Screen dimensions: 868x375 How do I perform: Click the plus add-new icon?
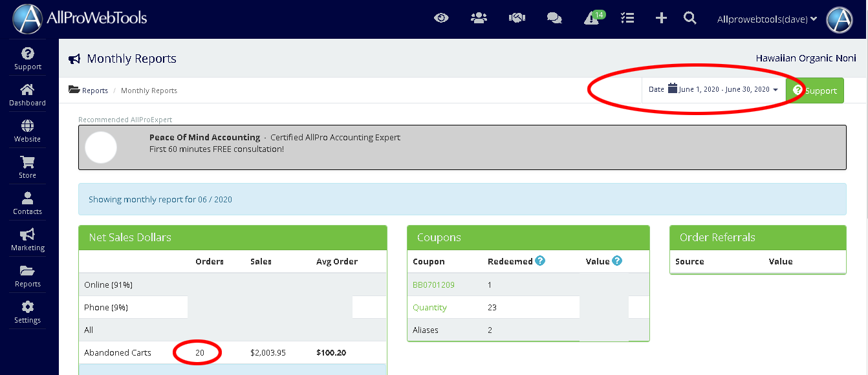pos(661,18)
